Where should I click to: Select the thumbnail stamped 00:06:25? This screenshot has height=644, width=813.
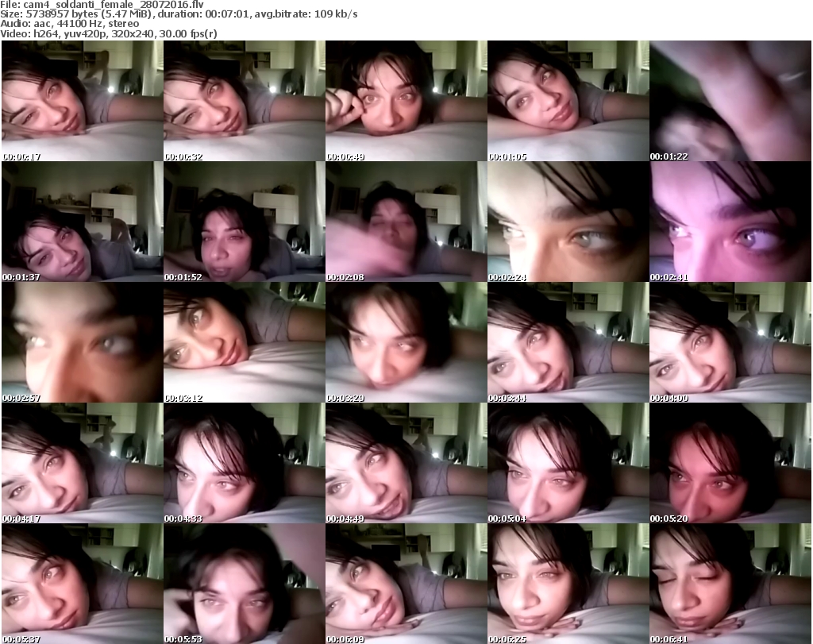click(568, 584)
